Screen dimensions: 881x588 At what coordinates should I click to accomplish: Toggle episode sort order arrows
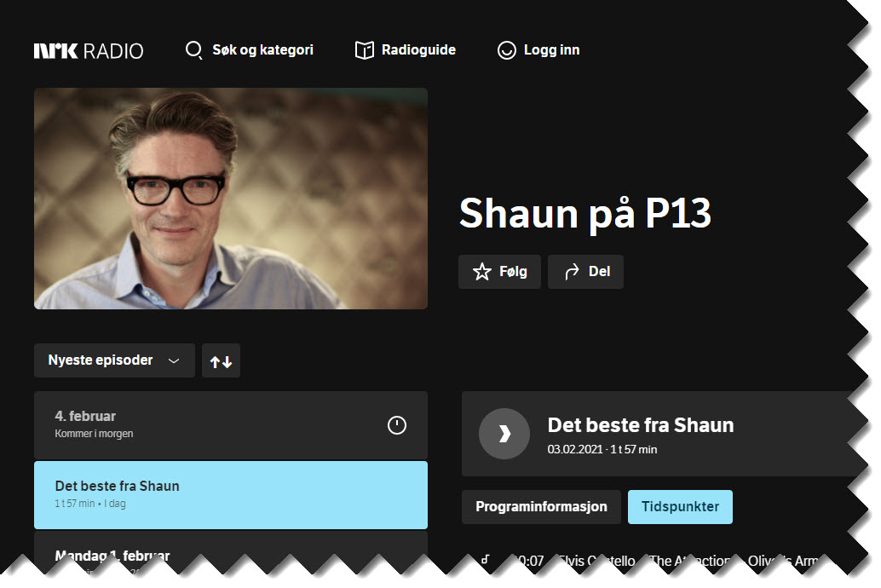coord(221,360)
